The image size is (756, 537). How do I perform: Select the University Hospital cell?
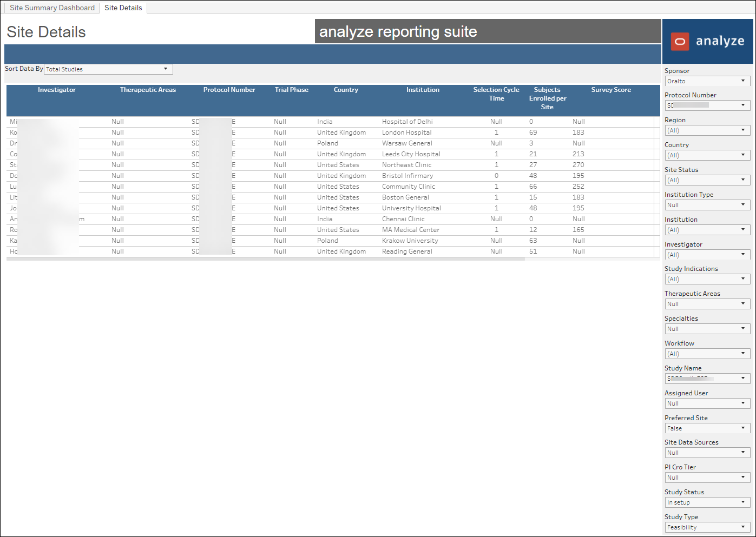point(411,208)
